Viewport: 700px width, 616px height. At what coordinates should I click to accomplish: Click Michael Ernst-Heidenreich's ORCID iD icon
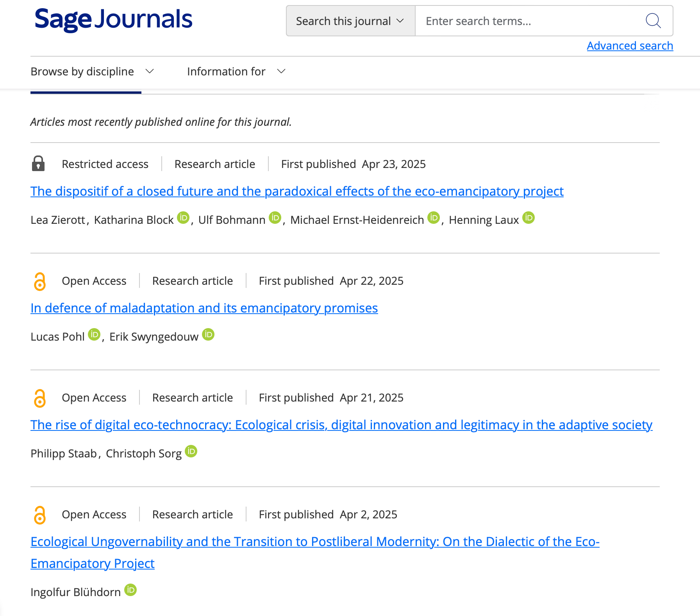(x=434, y=218)
